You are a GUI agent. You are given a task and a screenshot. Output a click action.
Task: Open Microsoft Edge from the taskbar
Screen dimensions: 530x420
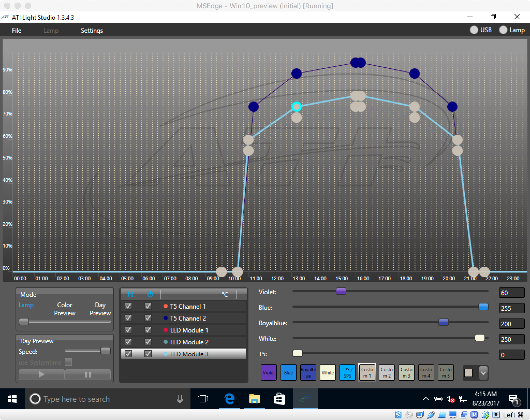(x=229, y=399)
